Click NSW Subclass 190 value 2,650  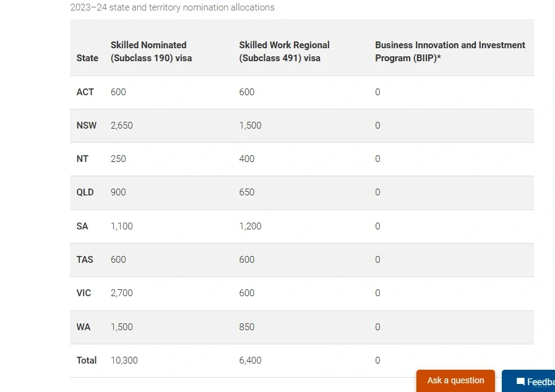click(x=121, y=126)
